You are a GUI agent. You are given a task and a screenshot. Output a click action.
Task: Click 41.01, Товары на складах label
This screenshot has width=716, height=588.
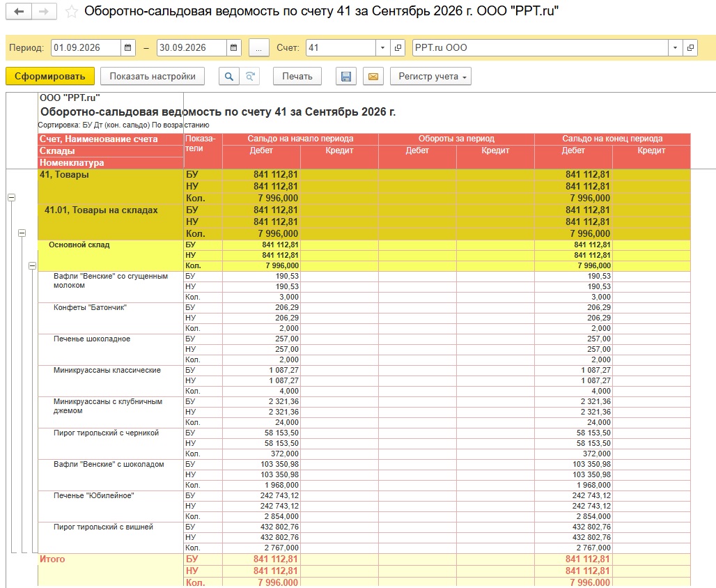[101, 210]
